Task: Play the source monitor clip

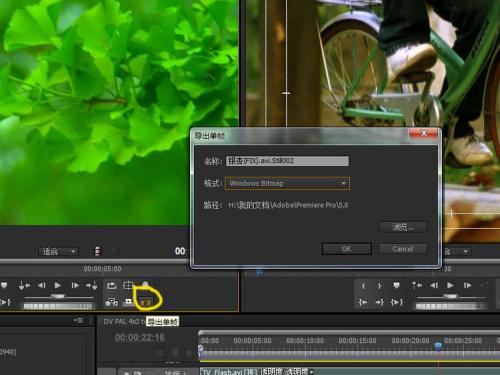Action: click(58, 285)
